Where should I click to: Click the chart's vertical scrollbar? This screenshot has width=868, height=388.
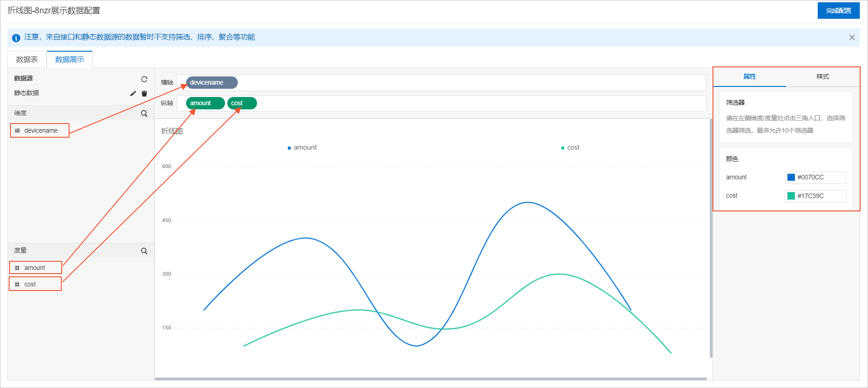pyautogui.click(x=711, y=238)
